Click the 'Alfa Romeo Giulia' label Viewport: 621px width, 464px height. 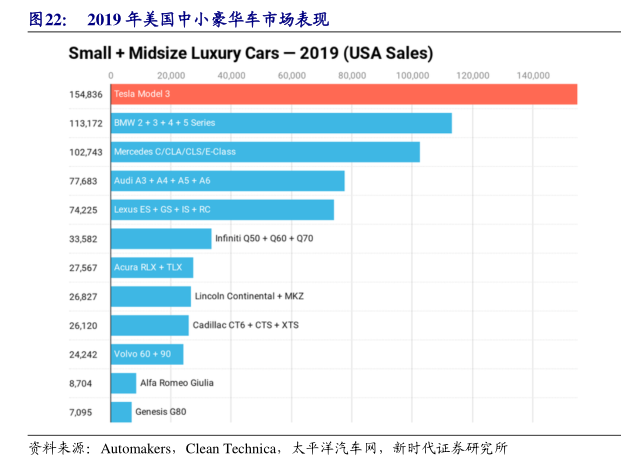177,383
